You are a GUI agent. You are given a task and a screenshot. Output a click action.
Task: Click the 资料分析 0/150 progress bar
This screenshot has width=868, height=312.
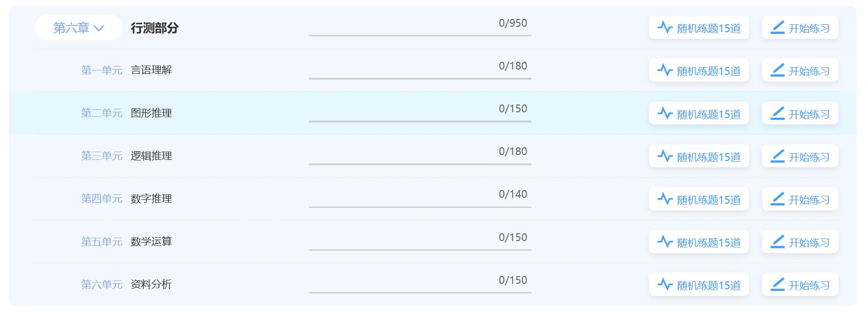tap(420, 292)
